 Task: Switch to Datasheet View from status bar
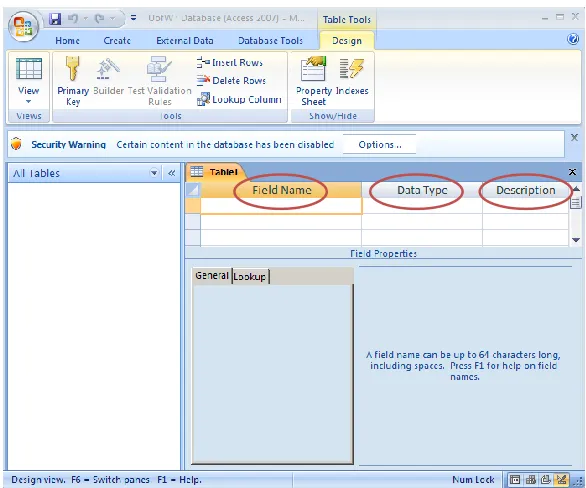pyautogui.click(x=515, y=479)
